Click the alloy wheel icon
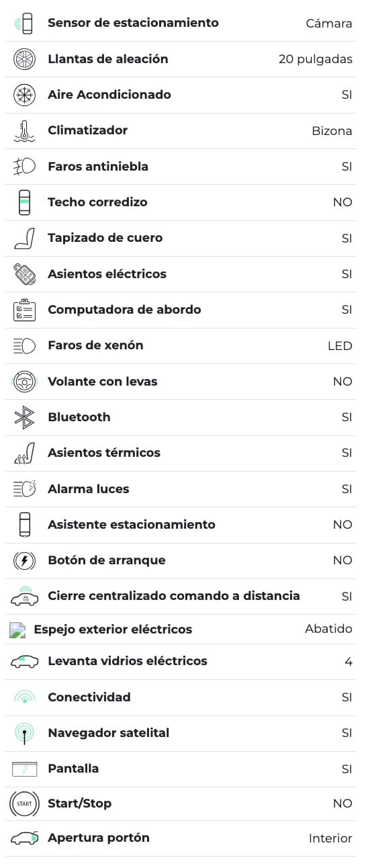Viewport: 368px width, 868px height. [24, 59]
